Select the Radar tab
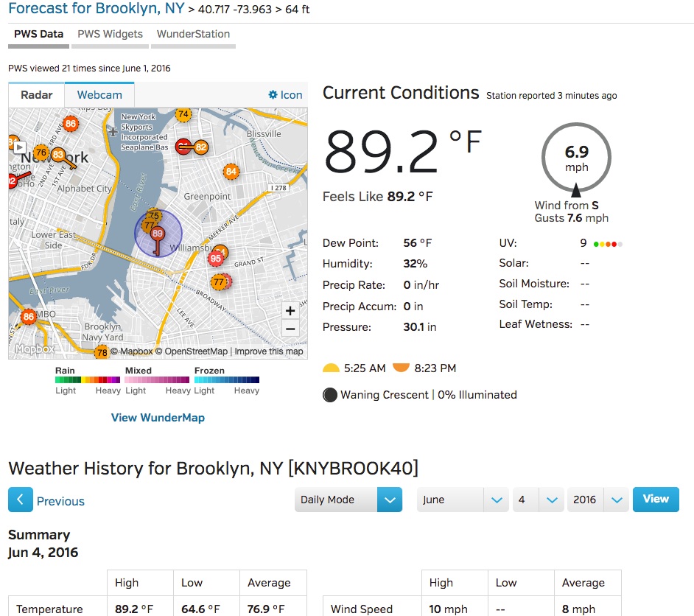Viewport: 694px width, 616px height. pos(37,95)
